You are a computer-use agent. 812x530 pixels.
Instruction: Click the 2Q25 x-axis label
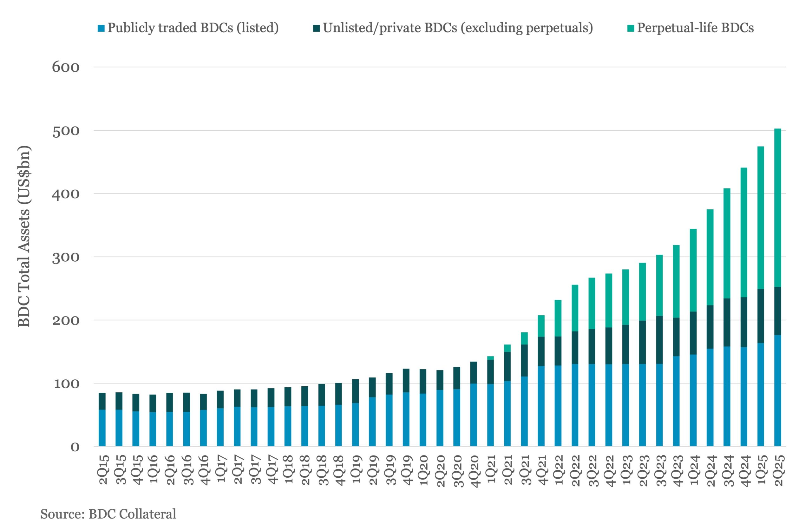pyautogui.click(x=778, y=470)
